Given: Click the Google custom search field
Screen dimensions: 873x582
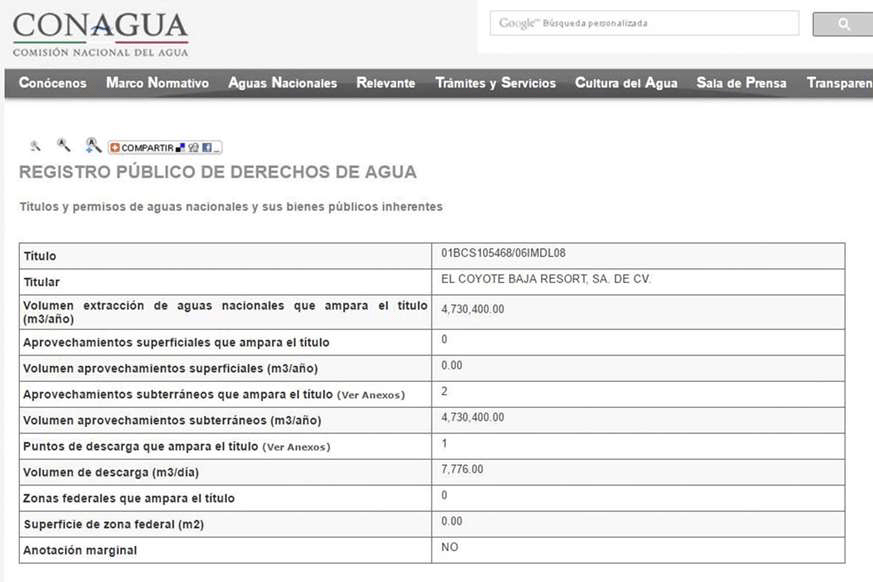Looking at the screenshot, I should [644, 23].
